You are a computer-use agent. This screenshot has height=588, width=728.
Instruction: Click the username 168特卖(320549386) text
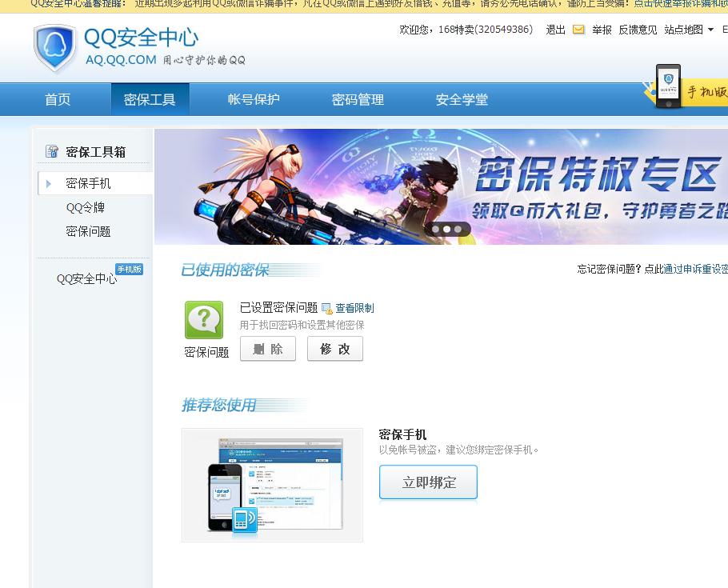(486, 30)
